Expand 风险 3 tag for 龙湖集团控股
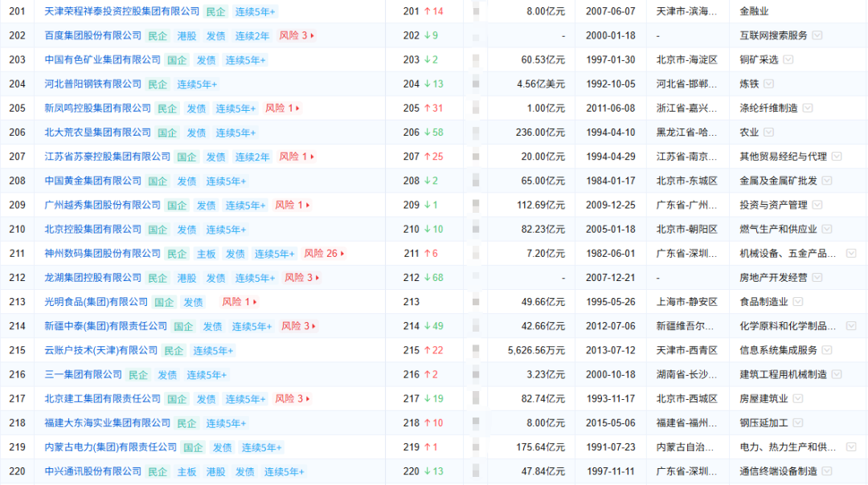 tap(301, 278)
